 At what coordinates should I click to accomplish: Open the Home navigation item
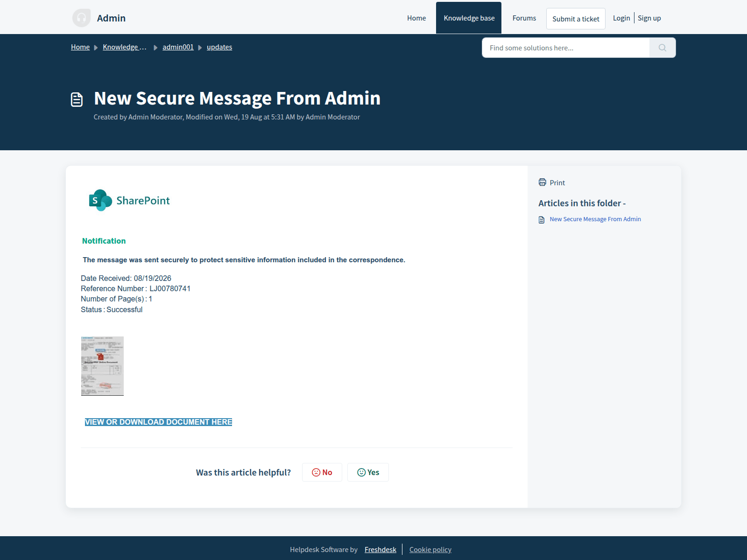tap(416, 18)
